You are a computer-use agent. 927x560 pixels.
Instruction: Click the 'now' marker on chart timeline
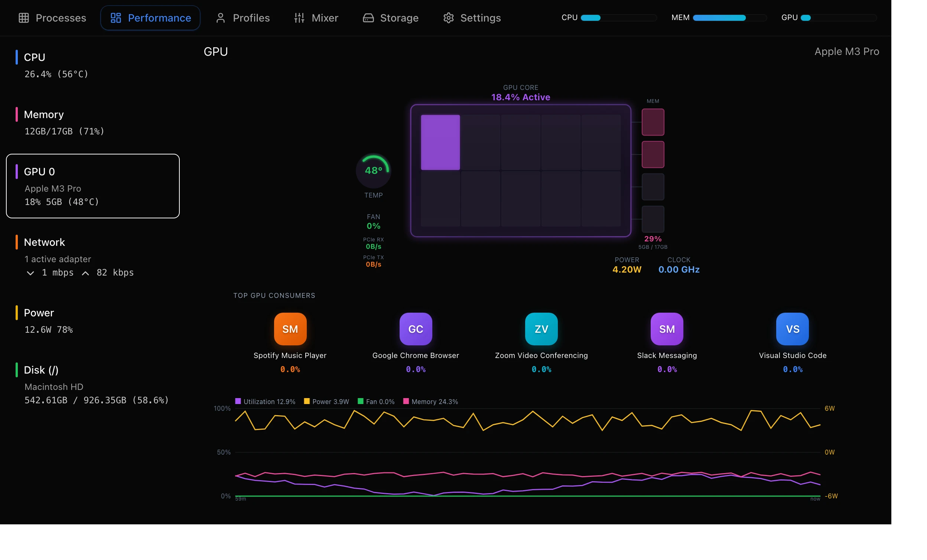pyautogui.click(x=815, y=499)
